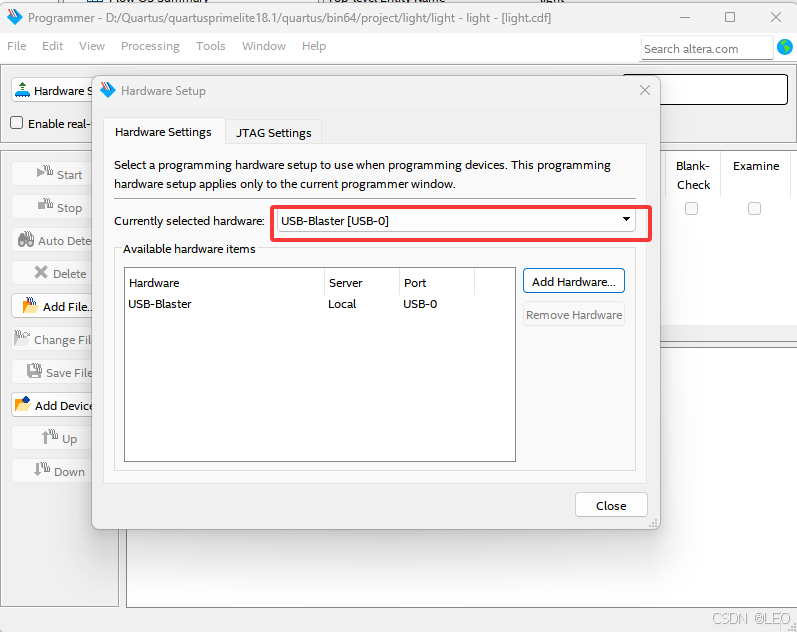The image size is (797, 632).
Task: Click the Add Hardware... button
Action: (x=573, y=281)
